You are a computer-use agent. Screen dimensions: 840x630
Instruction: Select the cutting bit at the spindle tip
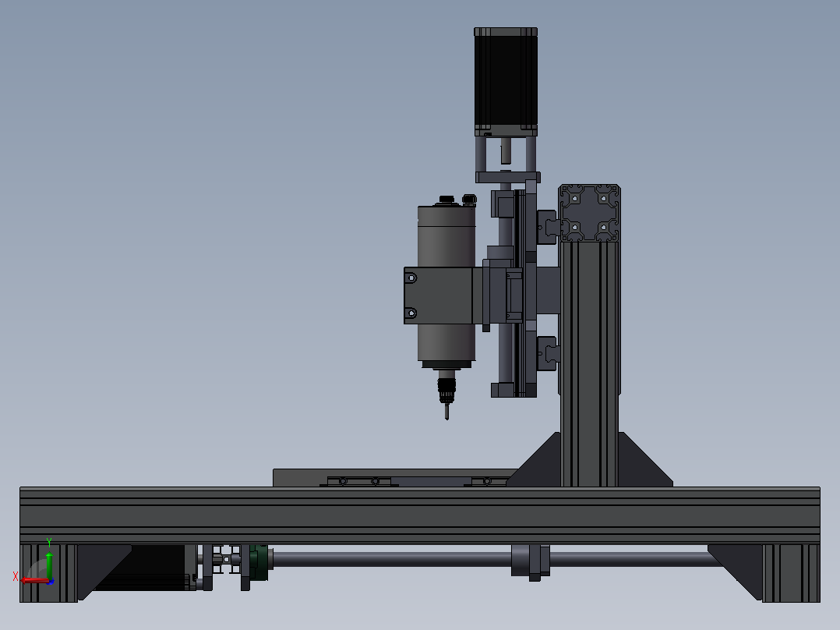pyautogui.click(x=446, y=411)
